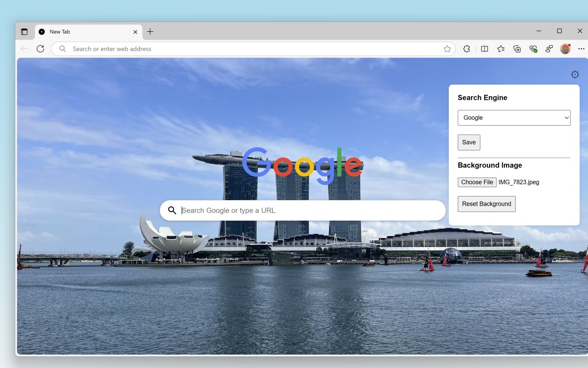The image size is (588, 368).
Task: Toggle the page settings gear icon
Action: [x=575, y=75]
